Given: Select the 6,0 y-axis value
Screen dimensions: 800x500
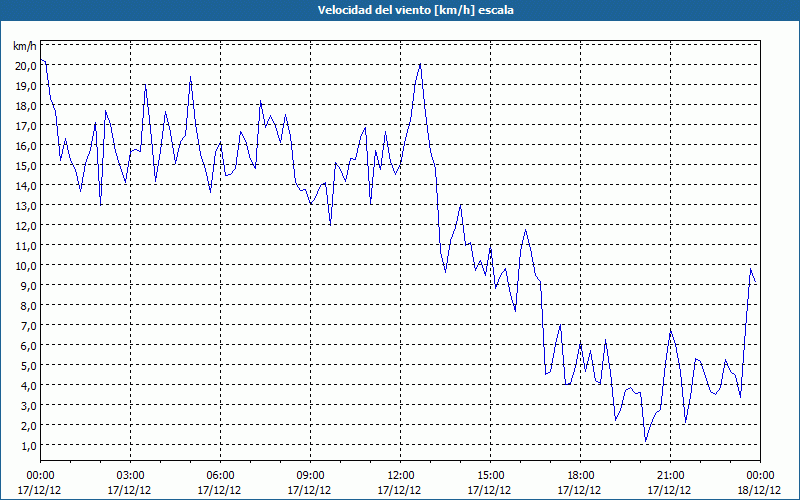Looking at the screenshot, I should [28, 345].
